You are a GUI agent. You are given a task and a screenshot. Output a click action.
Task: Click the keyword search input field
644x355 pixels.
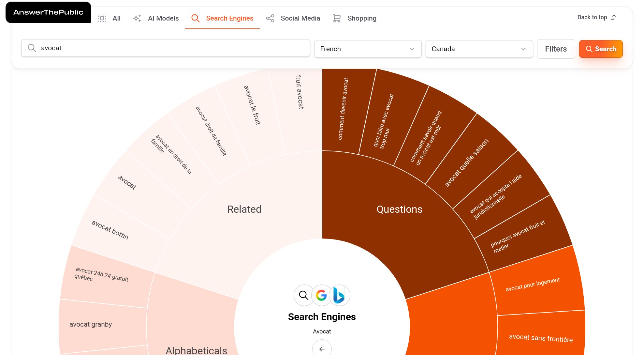click(x=166, y=48)
